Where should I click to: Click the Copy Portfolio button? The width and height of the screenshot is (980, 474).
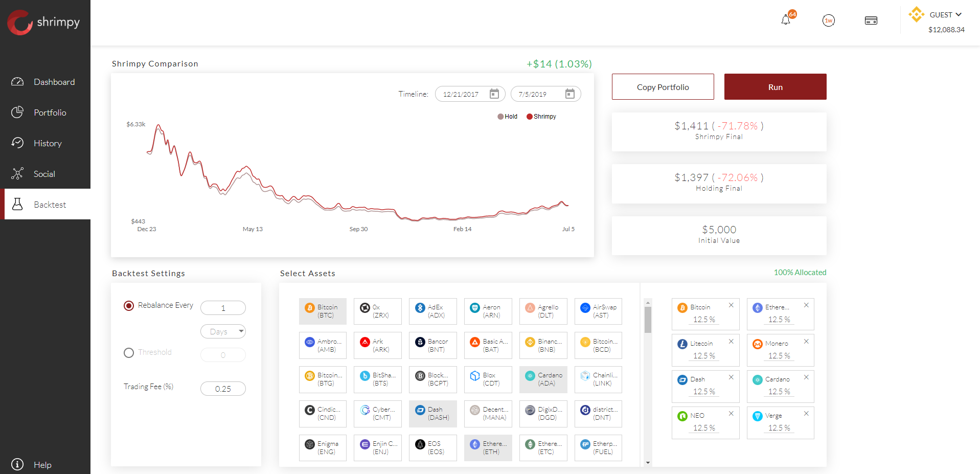tap(663, 87)
